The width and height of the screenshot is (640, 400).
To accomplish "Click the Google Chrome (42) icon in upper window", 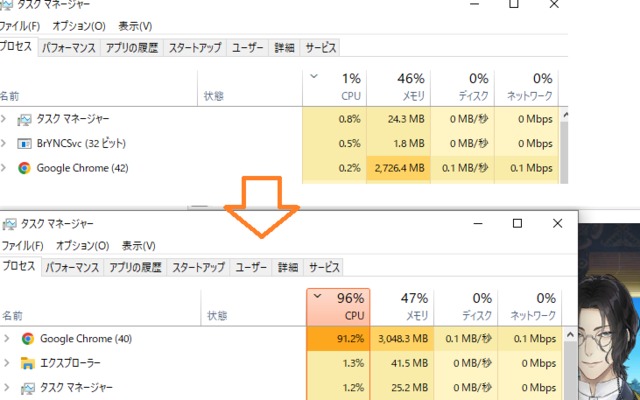I will tap(24, 168).
